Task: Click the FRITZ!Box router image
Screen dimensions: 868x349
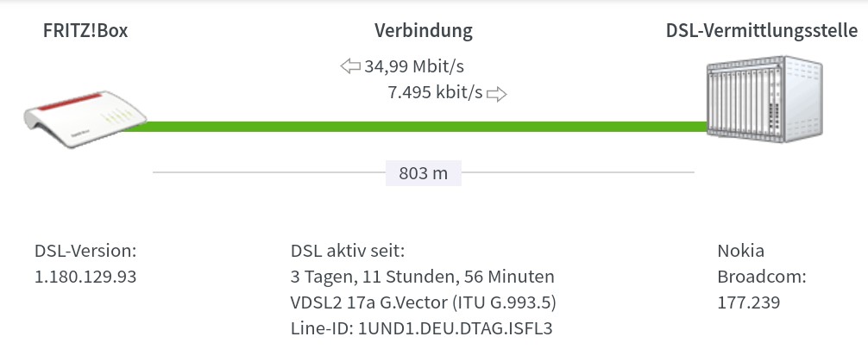Action: (85, 120)
